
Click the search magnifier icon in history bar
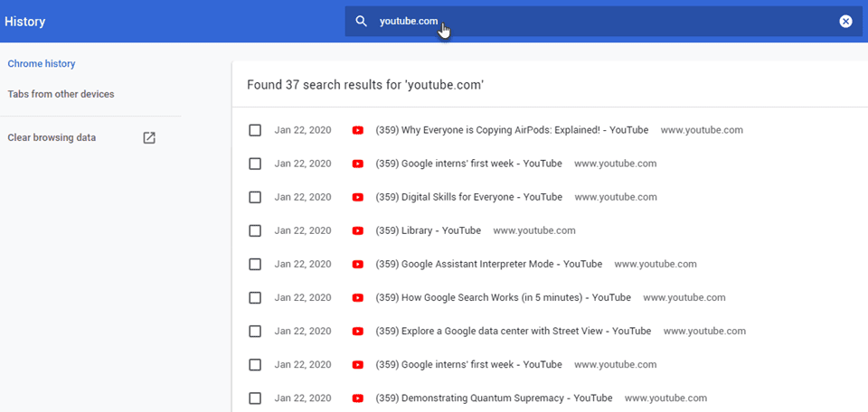361,21
